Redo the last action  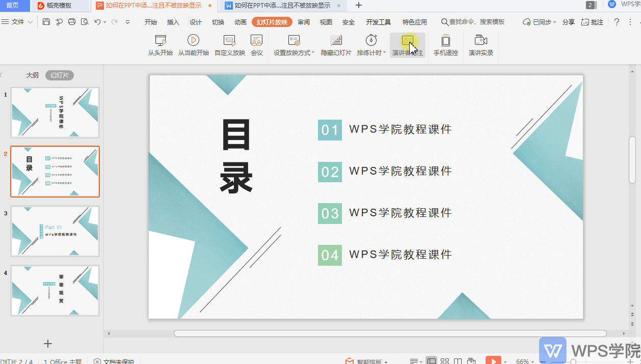(114, 22)
